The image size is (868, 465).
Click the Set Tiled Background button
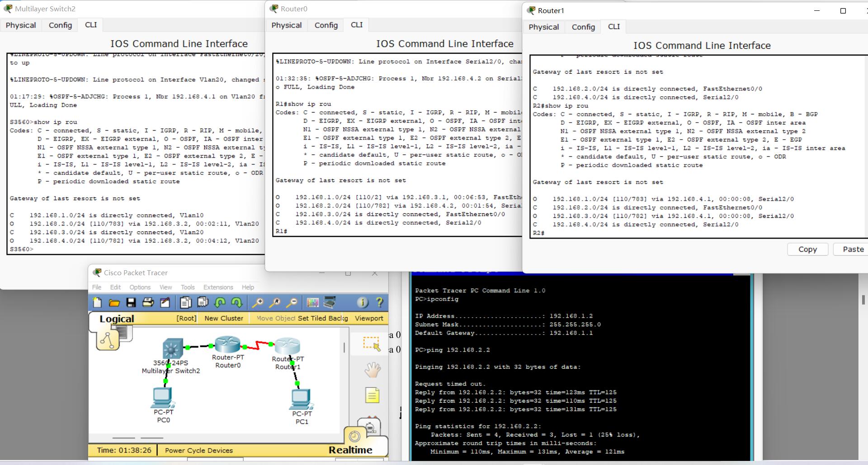coord(323,318)
